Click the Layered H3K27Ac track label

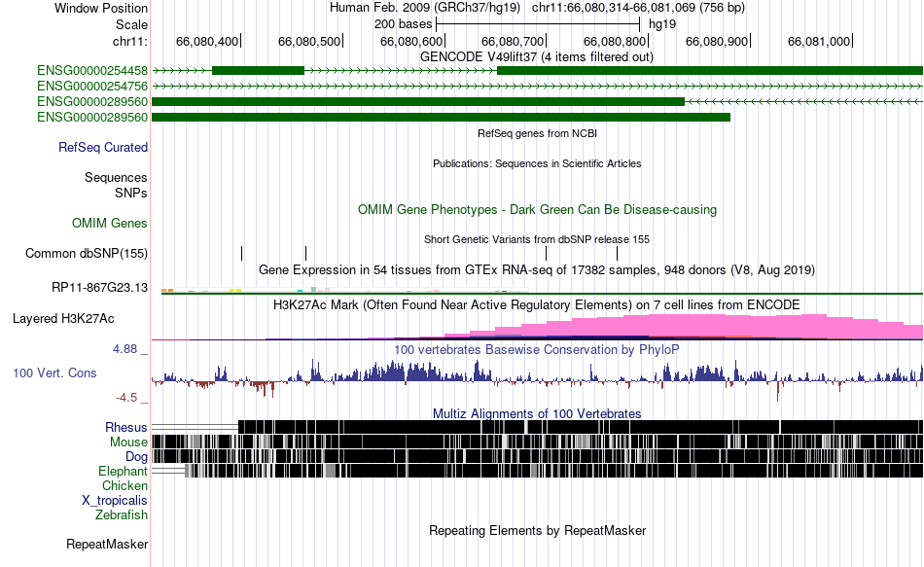tap(63, 319)
